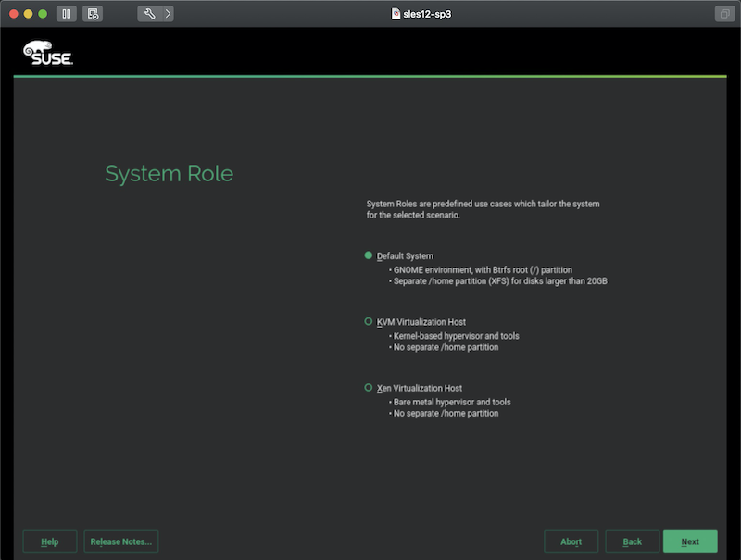Click the System Role heading
Viewport: 741px width, 560px height.
point(169,174)
